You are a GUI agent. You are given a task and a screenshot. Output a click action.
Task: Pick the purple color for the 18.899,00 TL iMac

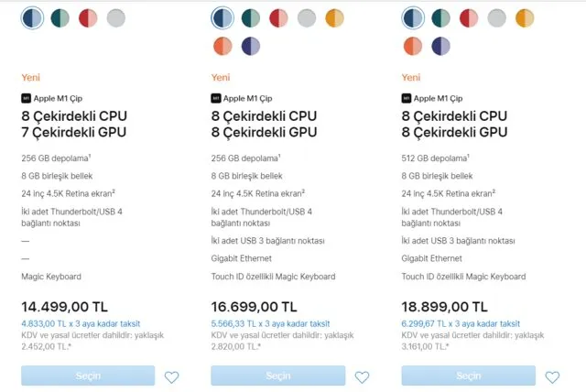pos(440,46)
